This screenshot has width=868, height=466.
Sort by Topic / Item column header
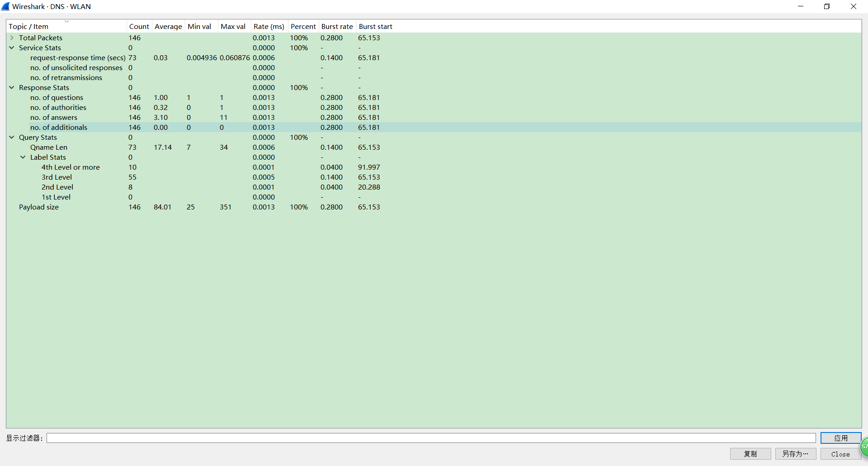coord(66,27)
